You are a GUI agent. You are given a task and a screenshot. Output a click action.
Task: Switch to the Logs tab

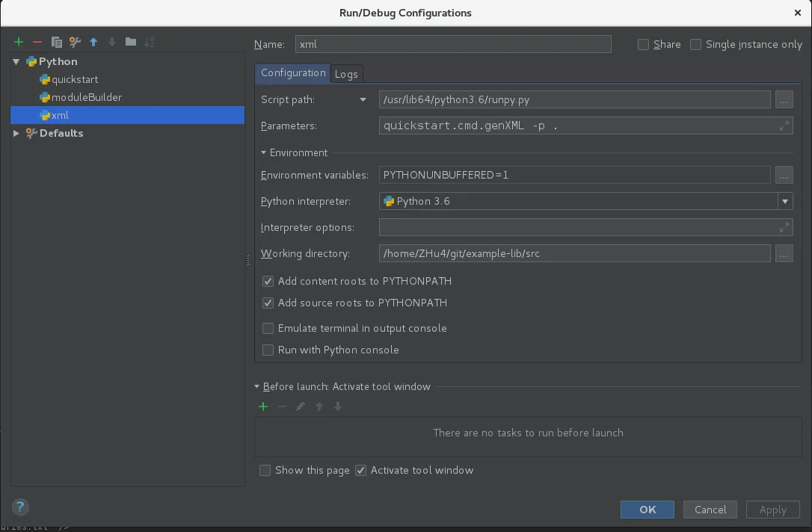pos(346,74)
